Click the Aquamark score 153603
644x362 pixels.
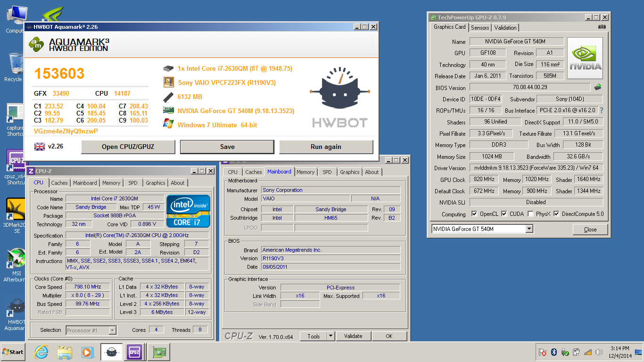click(x=59, y=74)
